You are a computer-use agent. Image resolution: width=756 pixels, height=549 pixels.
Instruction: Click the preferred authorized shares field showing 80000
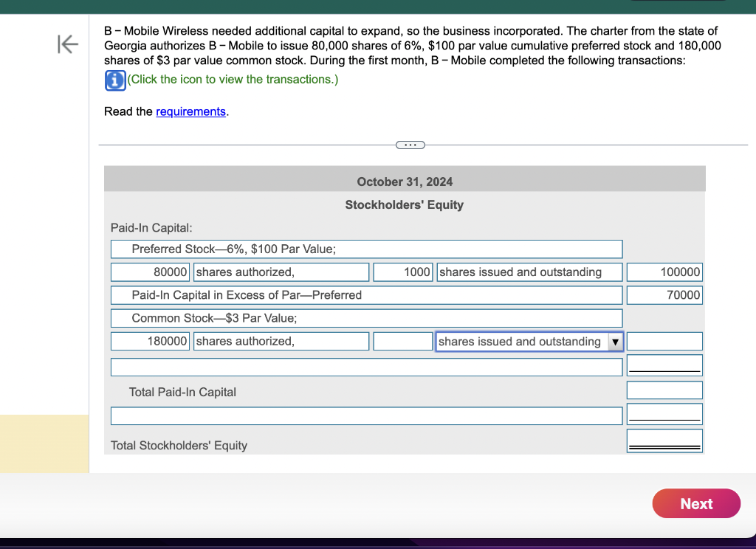tap(151, 272)
